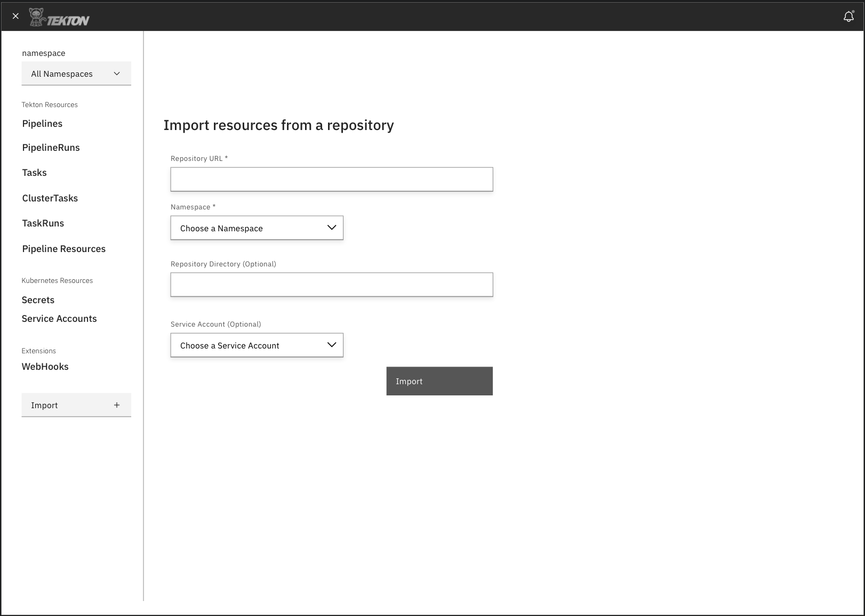Open TaskRuns from the sidebar
This screenshot has width=865, height=616.
click(x=43, y=223)
